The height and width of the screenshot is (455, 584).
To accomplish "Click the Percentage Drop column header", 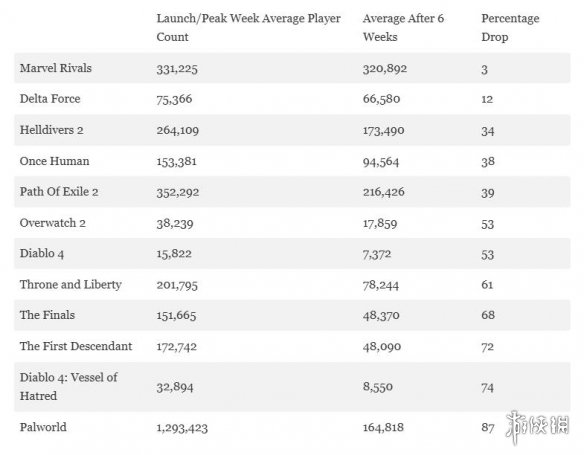I will [x=510, y=28].
